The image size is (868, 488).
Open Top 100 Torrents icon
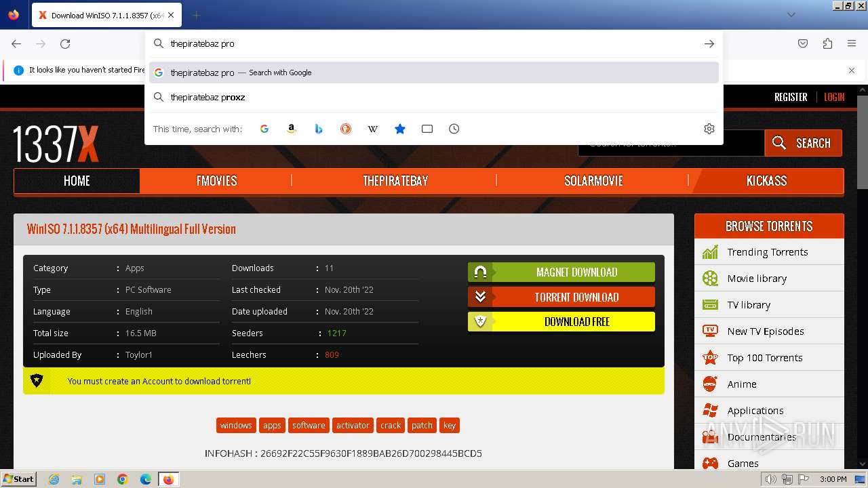click(x=710, y=358)
